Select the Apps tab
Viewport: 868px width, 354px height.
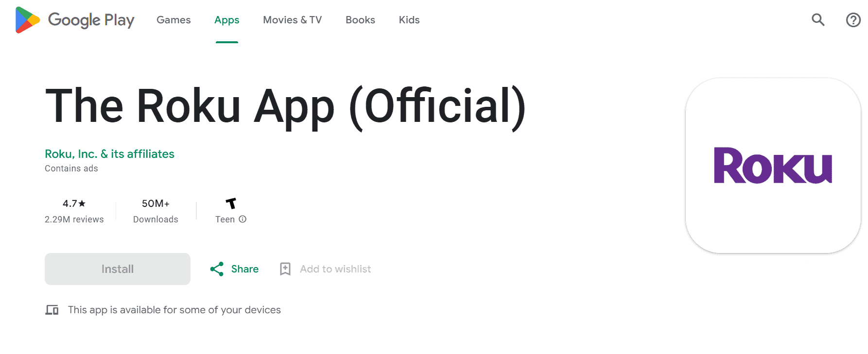pyautogui.click(x=227, y=20)
